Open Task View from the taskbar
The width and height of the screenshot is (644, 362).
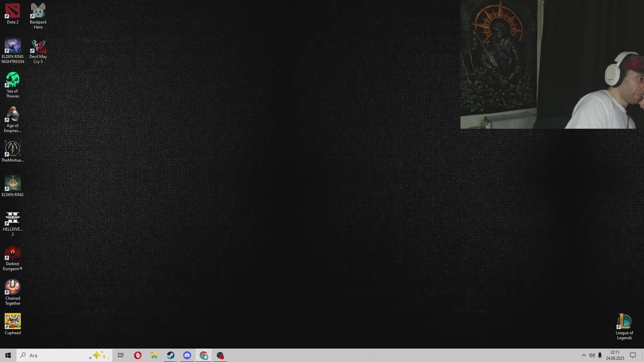(x=121, y=355)
